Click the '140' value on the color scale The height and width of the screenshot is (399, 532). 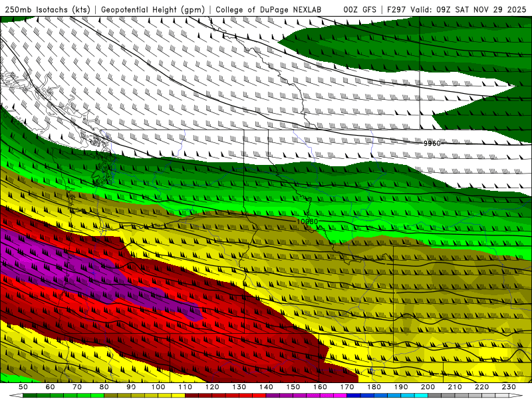tap(266, 387)
